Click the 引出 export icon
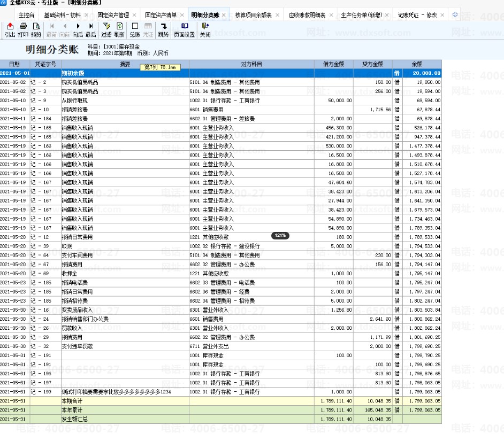 (x=10, y=30)
